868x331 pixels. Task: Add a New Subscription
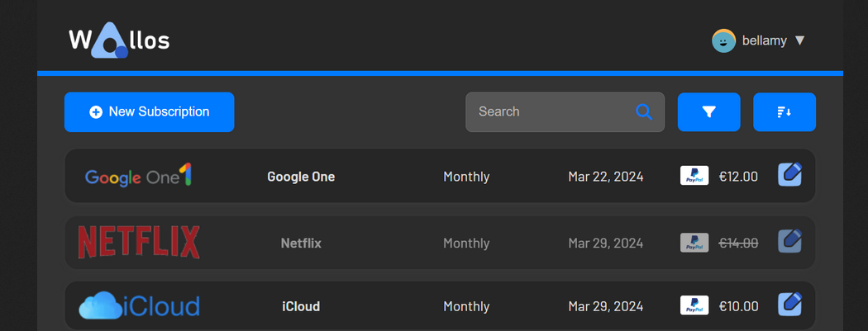(150, 112)
